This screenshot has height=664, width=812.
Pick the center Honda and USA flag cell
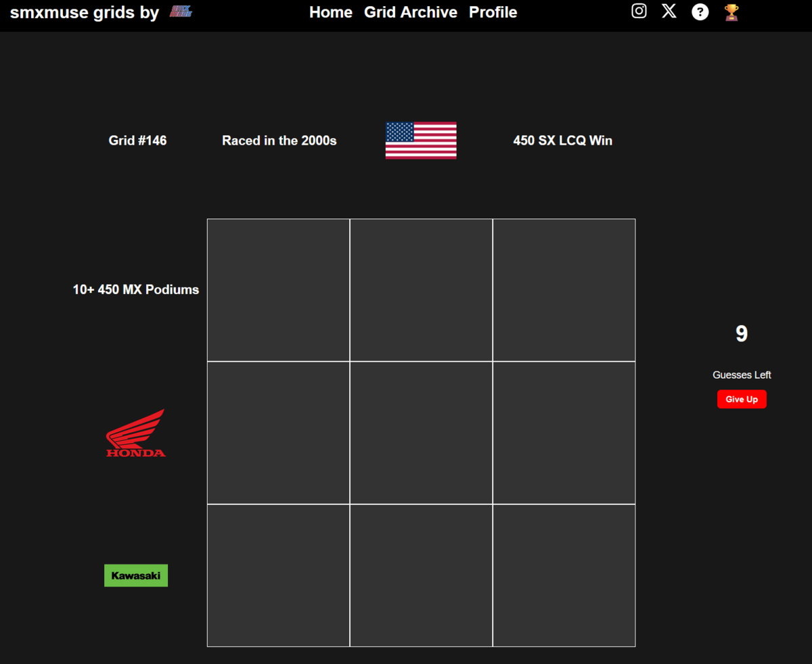click(x=421, y=433)
